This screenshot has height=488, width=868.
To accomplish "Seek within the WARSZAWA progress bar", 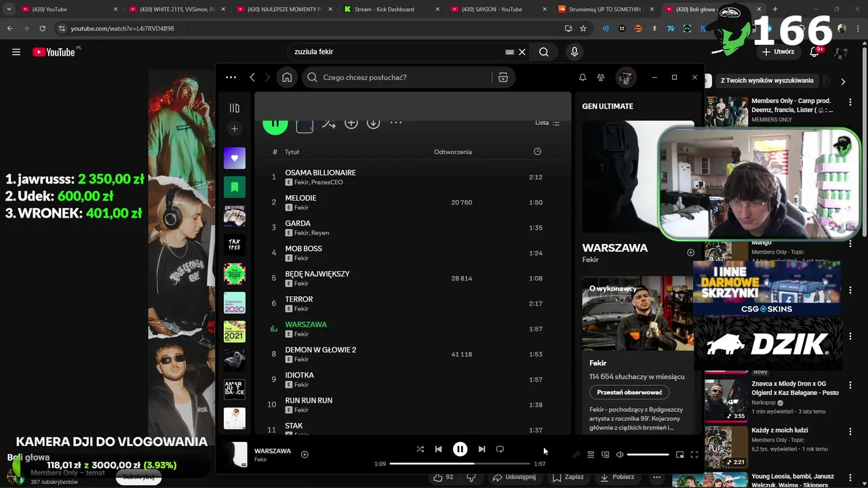I will 460,464.
